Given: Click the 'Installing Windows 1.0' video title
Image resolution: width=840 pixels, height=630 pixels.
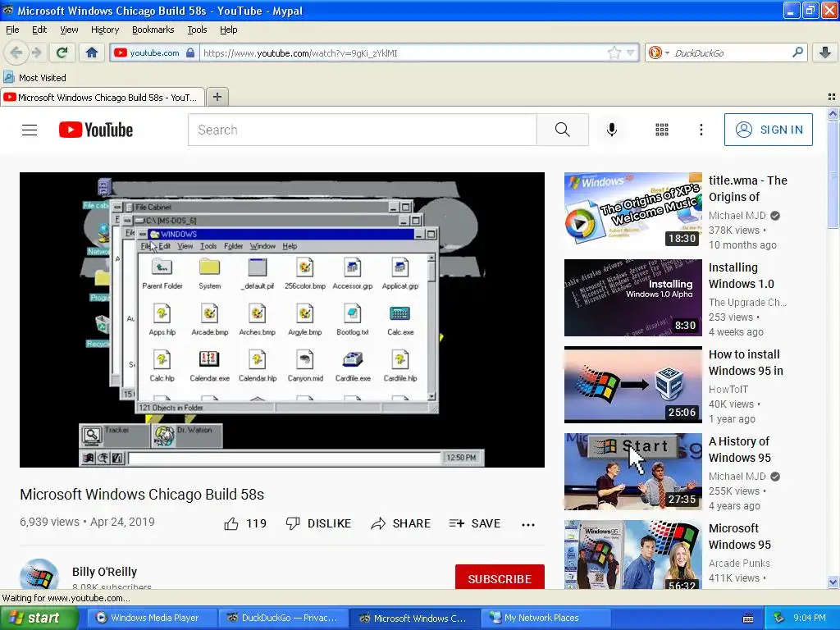Looking at the screenshot, I should [742, 276].
